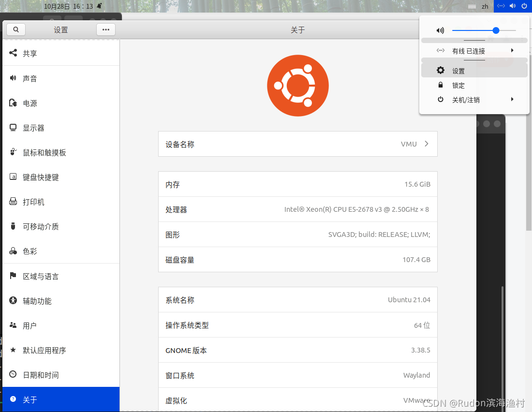The image size is (532, 412).
Task: Open the 色彩 settings panel
Action: [61, 251]
